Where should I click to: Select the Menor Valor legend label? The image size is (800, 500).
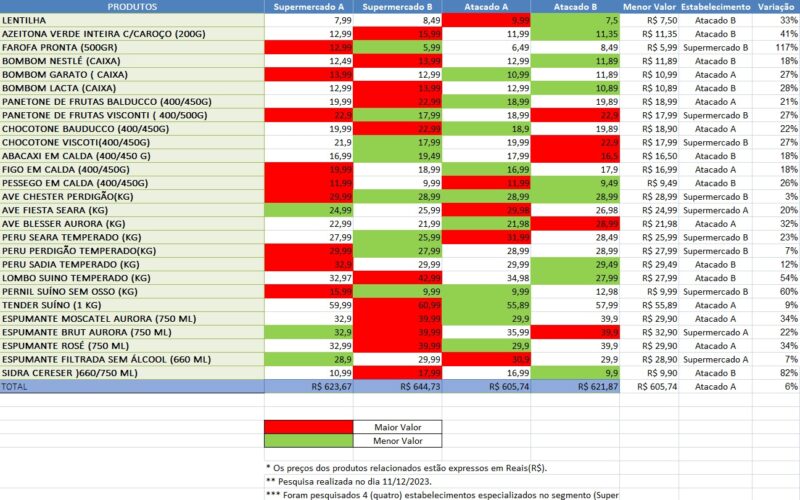tap(397, 441)
